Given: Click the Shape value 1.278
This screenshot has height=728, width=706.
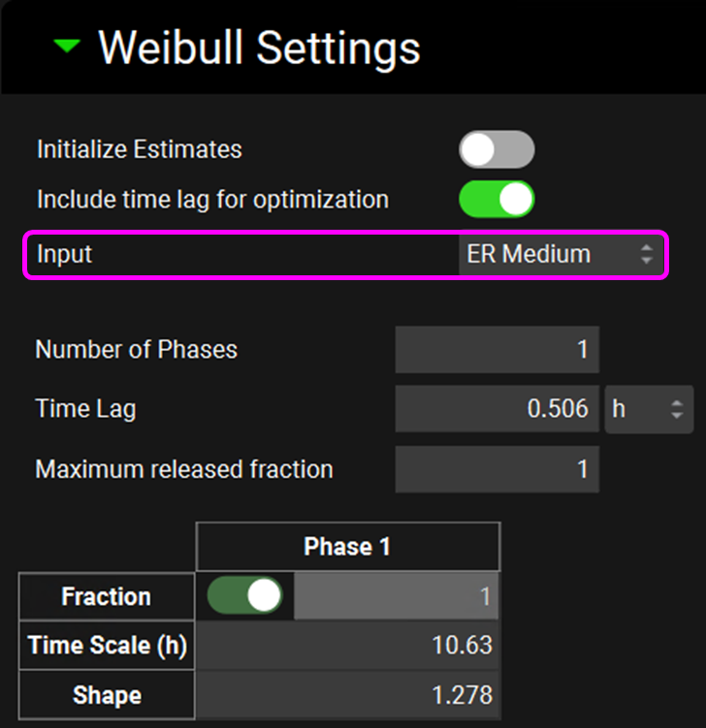Looking at the screenshot, I should coord(349,695).
